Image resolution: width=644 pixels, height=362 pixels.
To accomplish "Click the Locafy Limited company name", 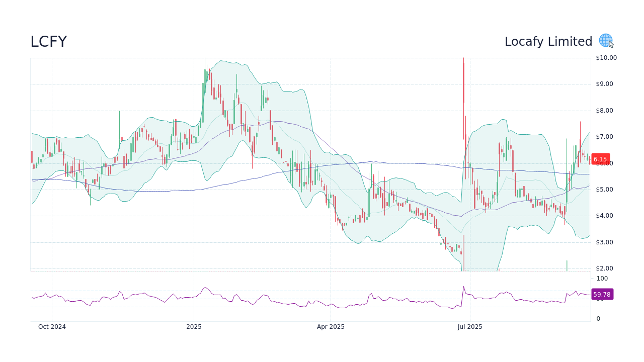I will click(x=548, y=42).
